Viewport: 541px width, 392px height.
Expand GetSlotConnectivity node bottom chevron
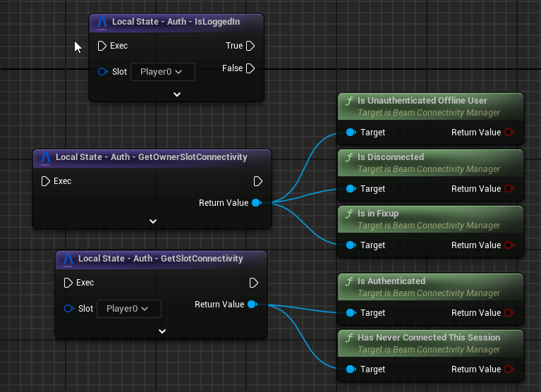(162, 331)
